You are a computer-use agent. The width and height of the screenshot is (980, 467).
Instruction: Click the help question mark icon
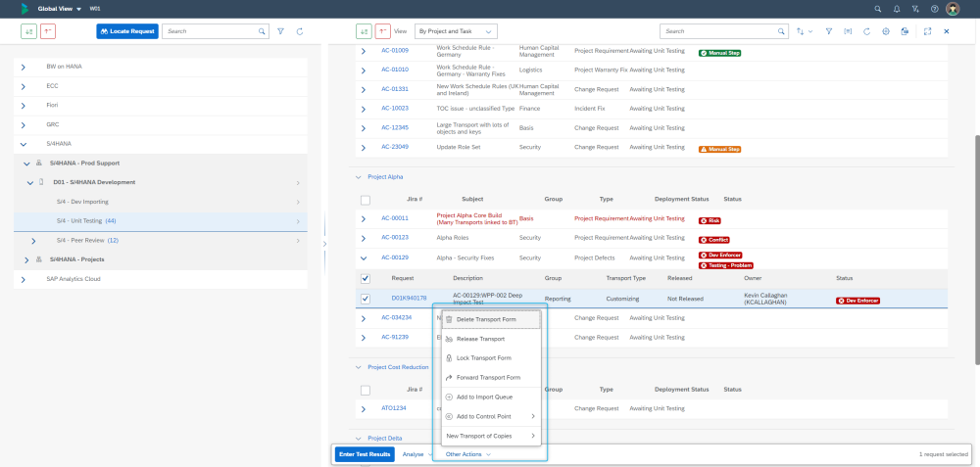pyautogui.click(x=934, y=9)
